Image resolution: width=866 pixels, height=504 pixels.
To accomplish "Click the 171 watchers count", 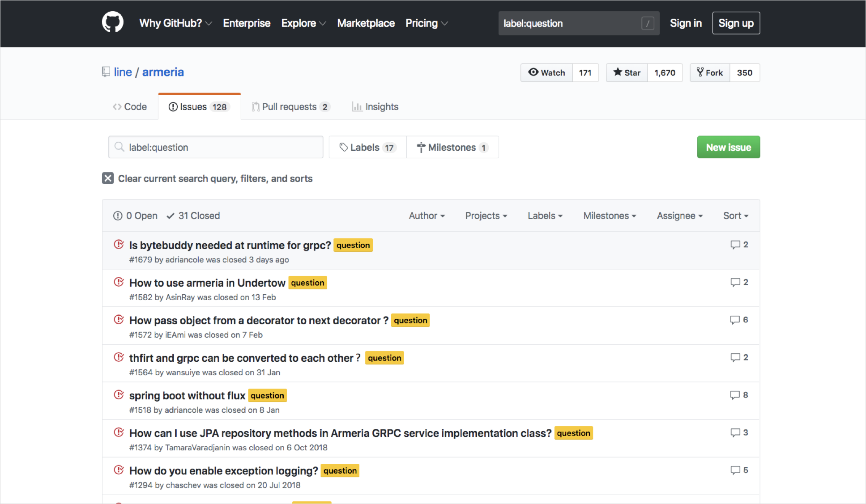I will [x=585, y=72].
